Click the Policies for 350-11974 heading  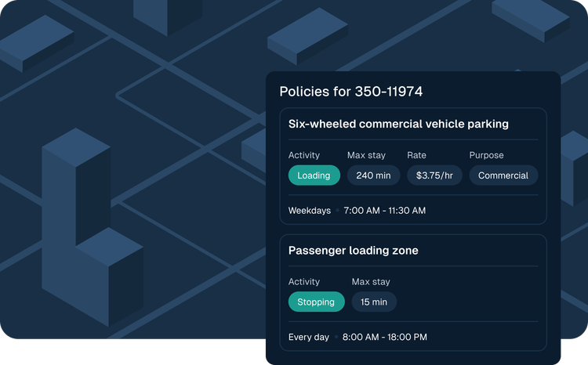350,92
